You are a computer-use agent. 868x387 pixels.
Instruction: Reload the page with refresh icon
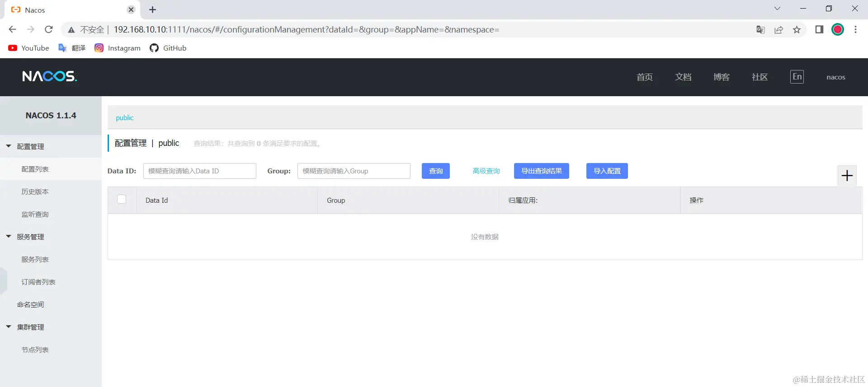click(49, 29)
